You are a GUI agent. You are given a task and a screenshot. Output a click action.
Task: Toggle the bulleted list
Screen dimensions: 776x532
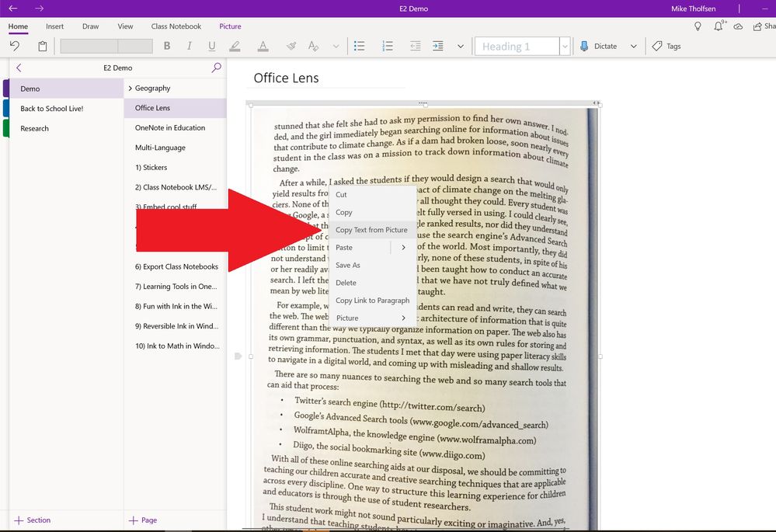(360, 46)
